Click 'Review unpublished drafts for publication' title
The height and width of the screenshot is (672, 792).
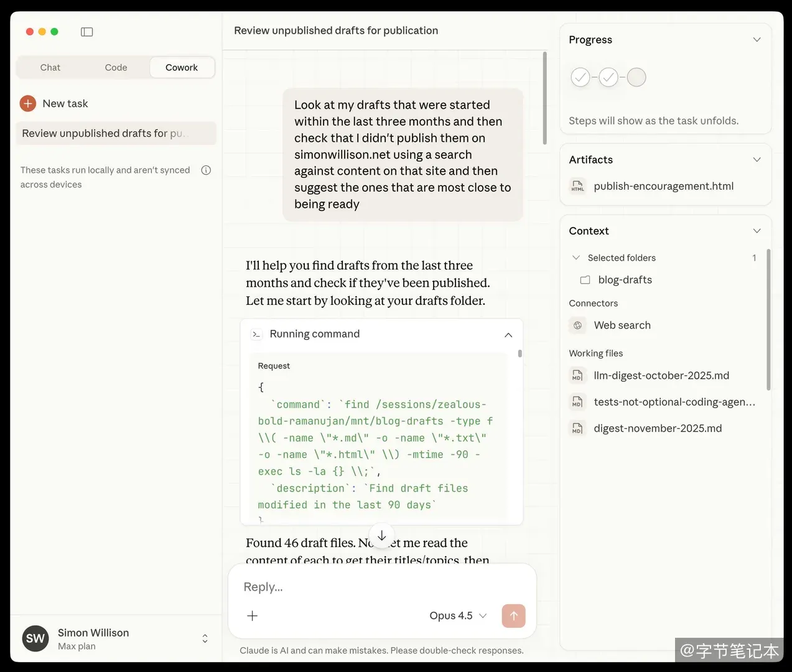336,30
